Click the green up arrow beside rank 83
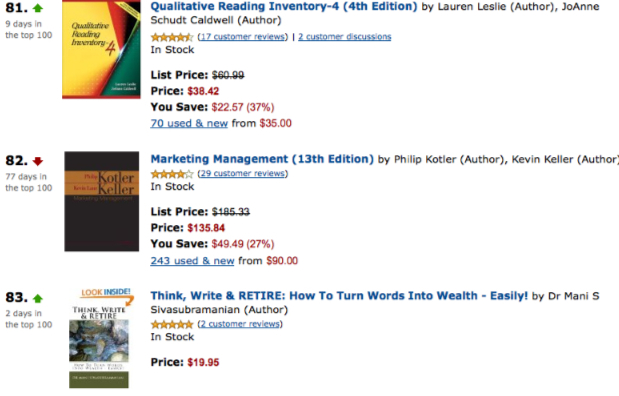 pyautogui.click(x=38, y=298)
